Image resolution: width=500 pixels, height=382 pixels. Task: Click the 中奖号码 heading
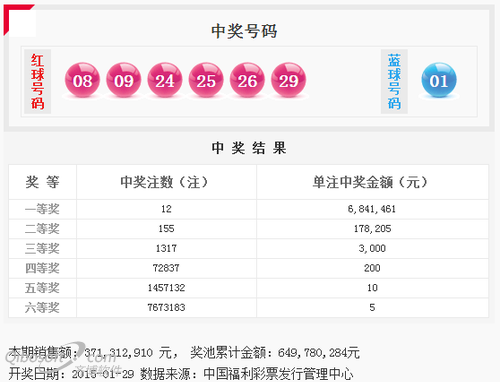pyautogui.click(x=244, y=31)
